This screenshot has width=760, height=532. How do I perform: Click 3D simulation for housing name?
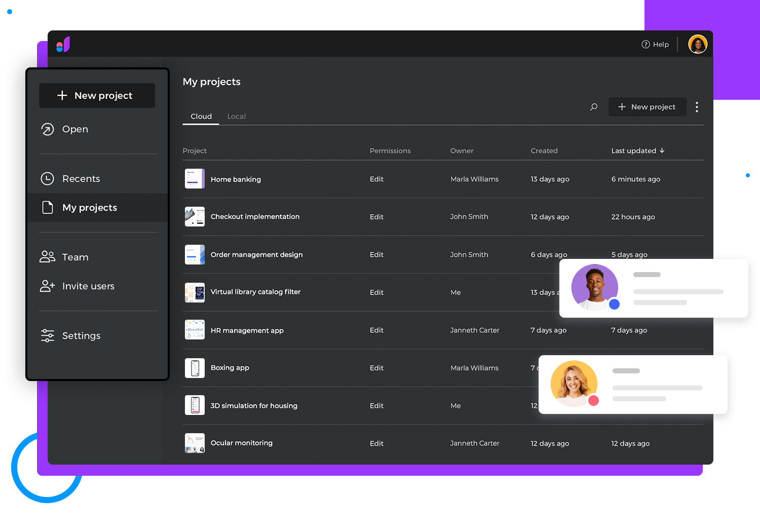pos(254,406)
